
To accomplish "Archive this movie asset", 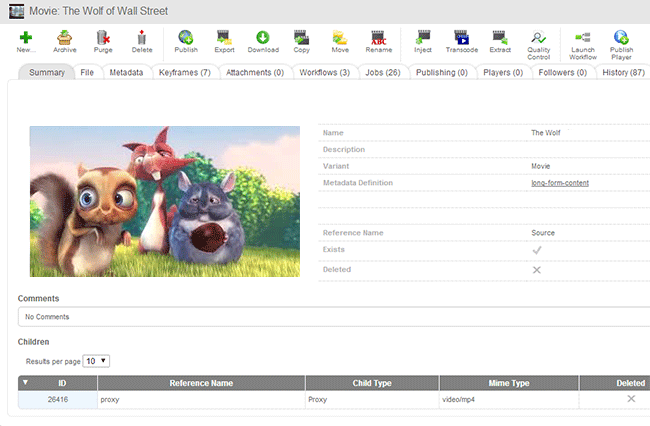I will coord(64,40).
